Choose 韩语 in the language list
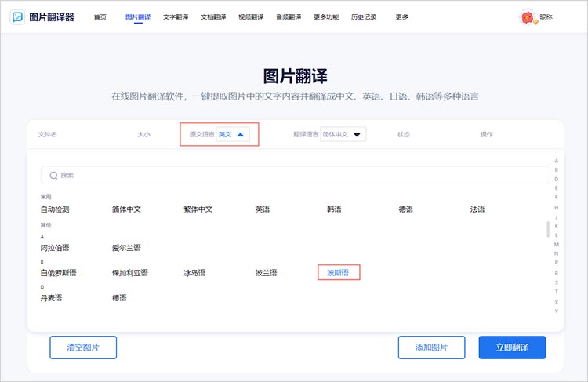588x382 pixels. [334, 209]
